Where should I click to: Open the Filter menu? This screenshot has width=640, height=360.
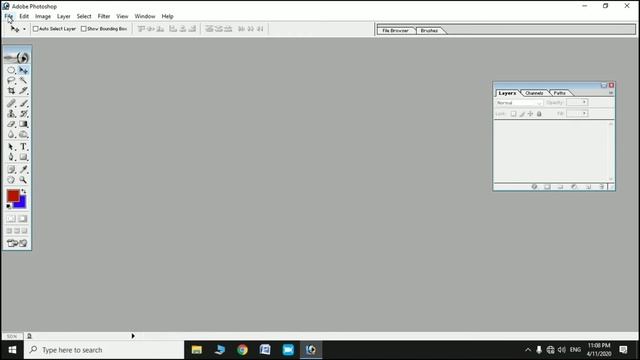pyautogui.click(x=104, y=16)
